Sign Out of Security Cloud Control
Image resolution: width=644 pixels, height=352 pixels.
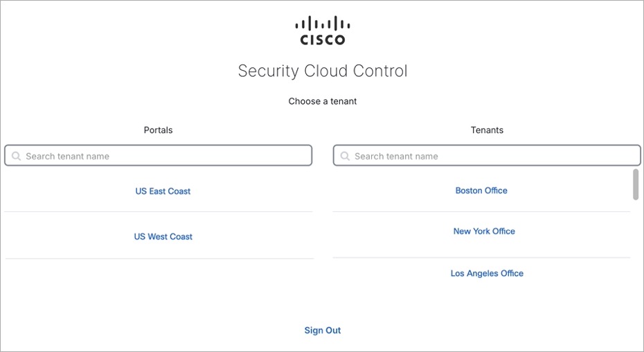(x=323, y=331)
